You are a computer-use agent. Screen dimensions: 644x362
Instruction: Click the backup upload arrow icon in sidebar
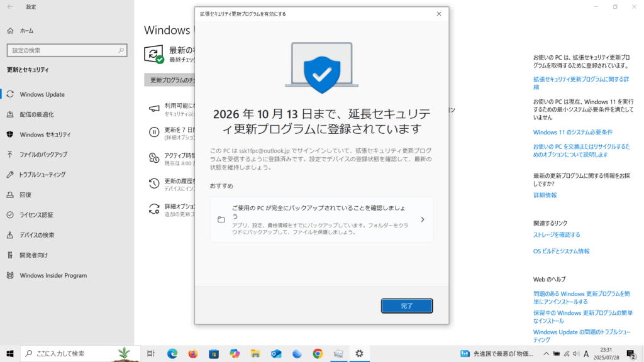pos(10,155)
